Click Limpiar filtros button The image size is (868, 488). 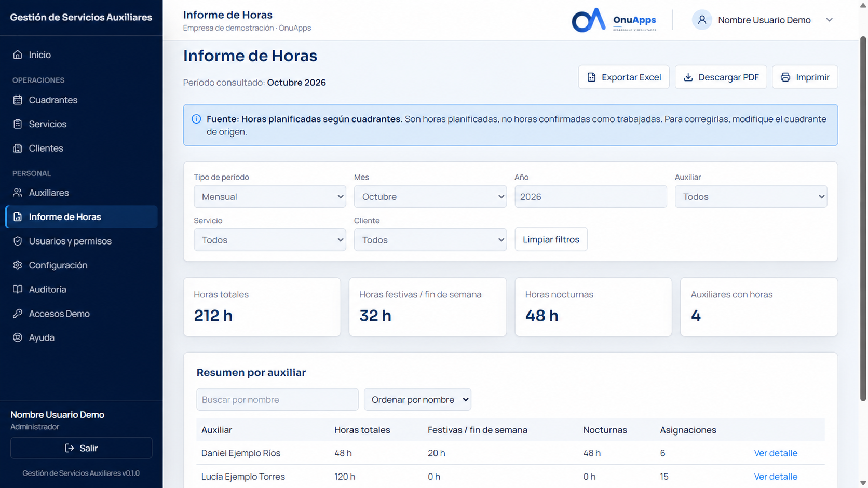[551, 239]
